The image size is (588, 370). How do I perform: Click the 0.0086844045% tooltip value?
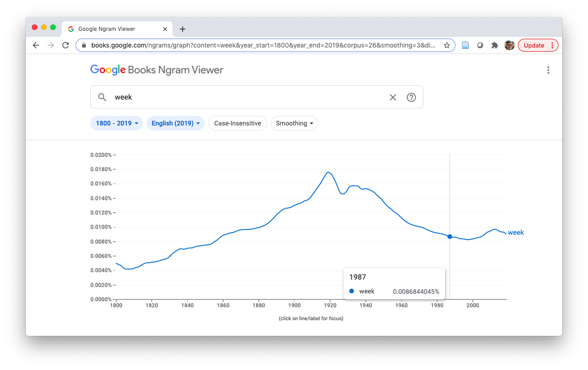(x=416, y=292)
